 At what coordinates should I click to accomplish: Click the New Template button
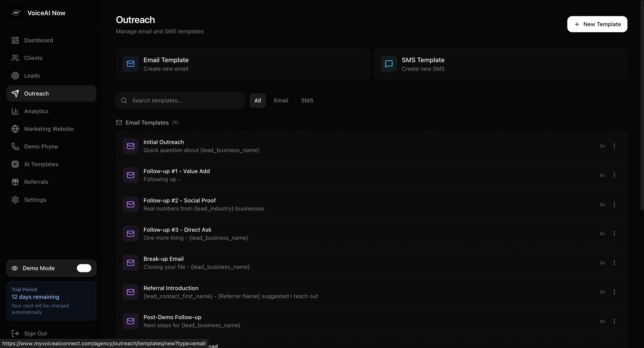[x=597, y=24]
